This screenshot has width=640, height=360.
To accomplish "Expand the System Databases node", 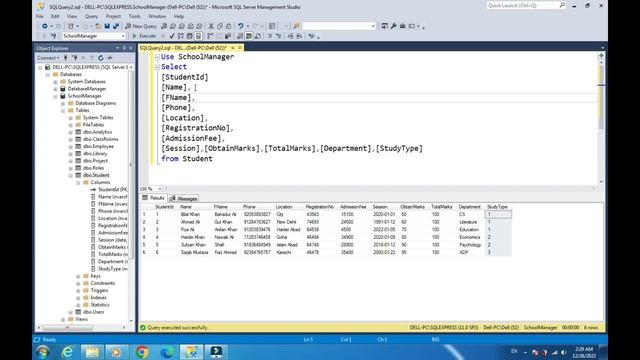I will click(x=56, y=82).
